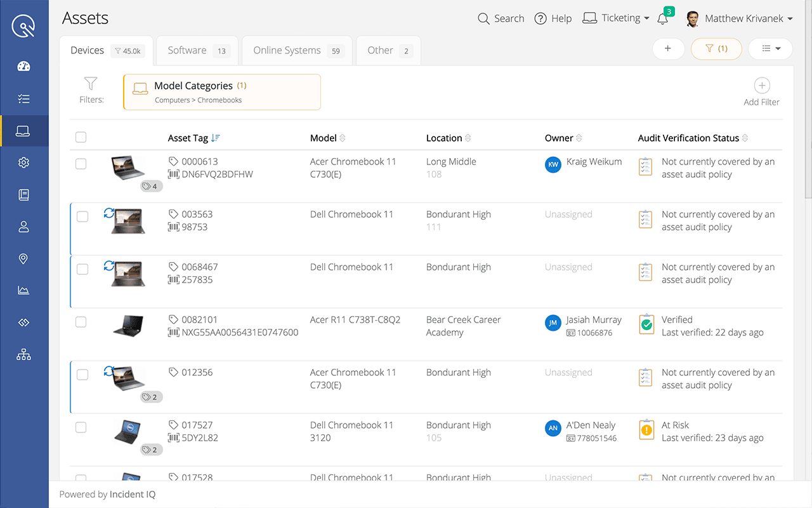Click the hierarchy icon at the sidebar bottom

pos(24,354)
